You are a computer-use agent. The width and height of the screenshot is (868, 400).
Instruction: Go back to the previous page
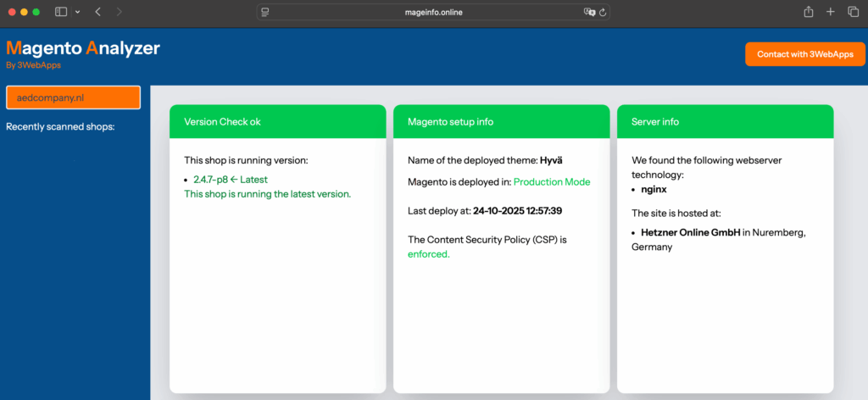point(98,12)
